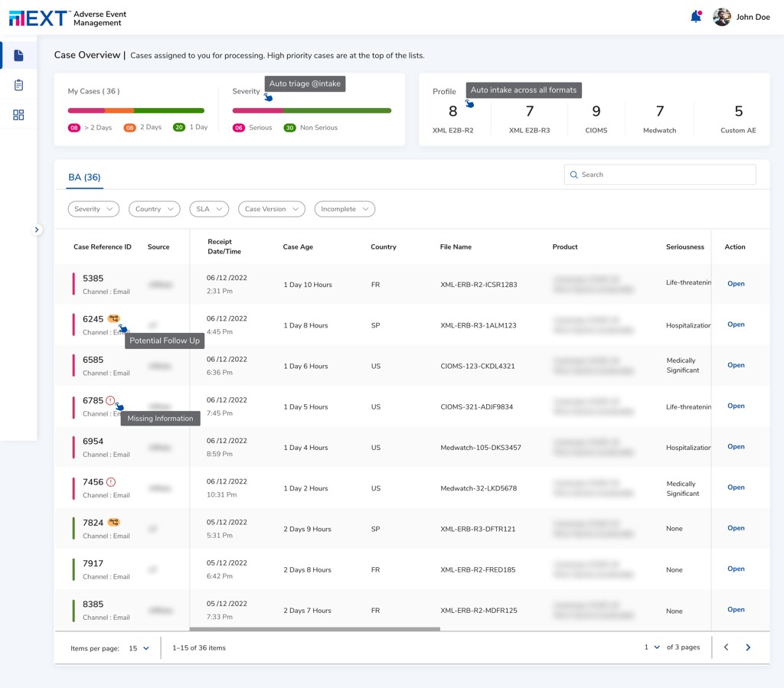Expand the collapsed left sidebar with the chevron
Screen dimensions: 784x688
[x=36, y=229]
